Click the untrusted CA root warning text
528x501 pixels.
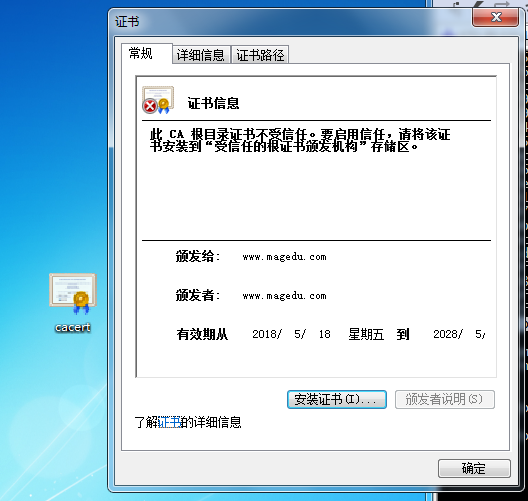coord(300,140)
